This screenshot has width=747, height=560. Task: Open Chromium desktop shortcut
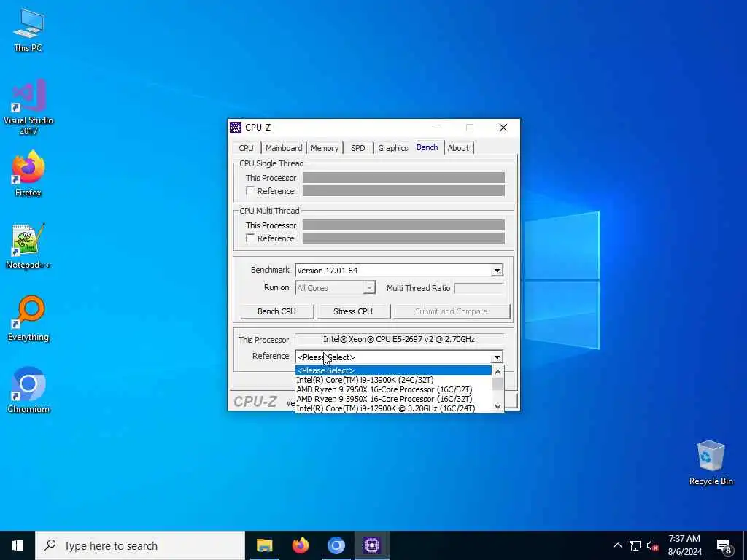point(28,390)
